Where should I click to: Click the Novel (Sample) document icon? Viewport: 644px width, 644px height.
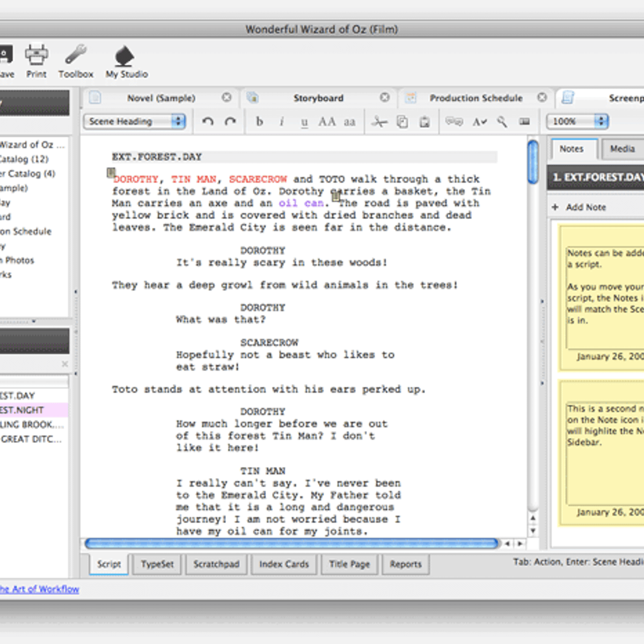tap(95, 97)
